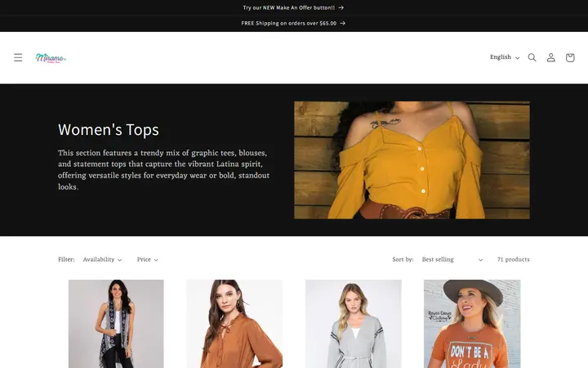Open the Best selling sort dropdown
588x368 pixels.
click(452, 259)
